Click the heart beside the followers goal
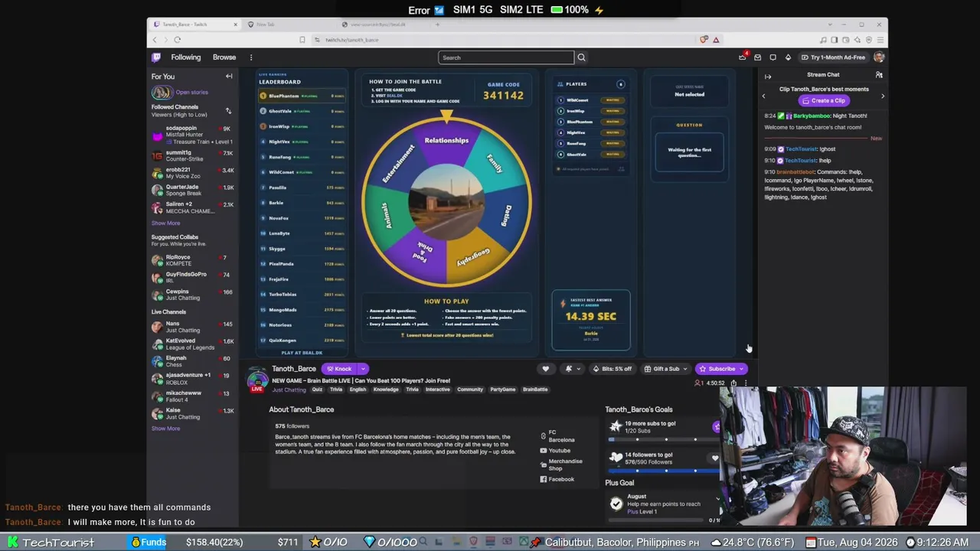This screenshot has width=980, height=551. point(715,458)
